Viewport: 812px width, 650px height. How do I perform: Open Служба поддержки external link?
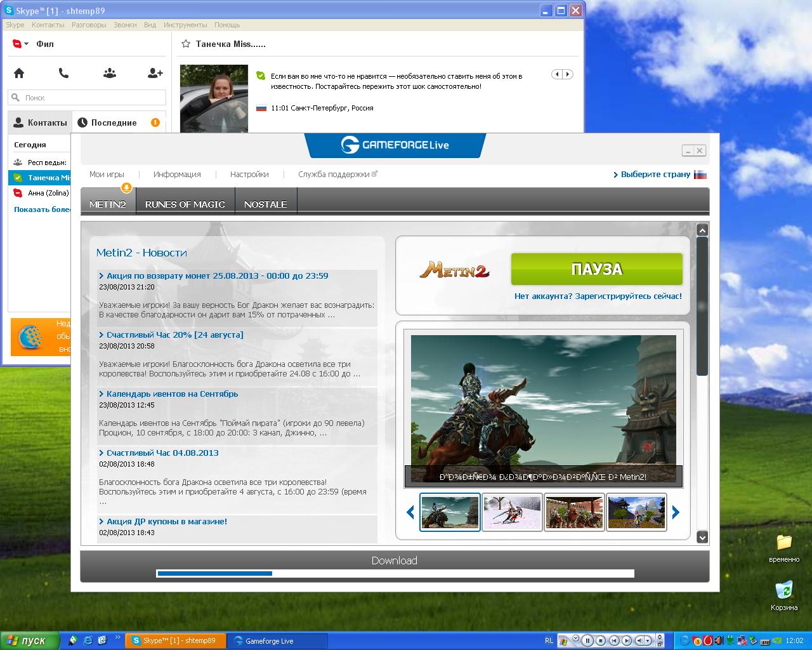click(337, 175)
